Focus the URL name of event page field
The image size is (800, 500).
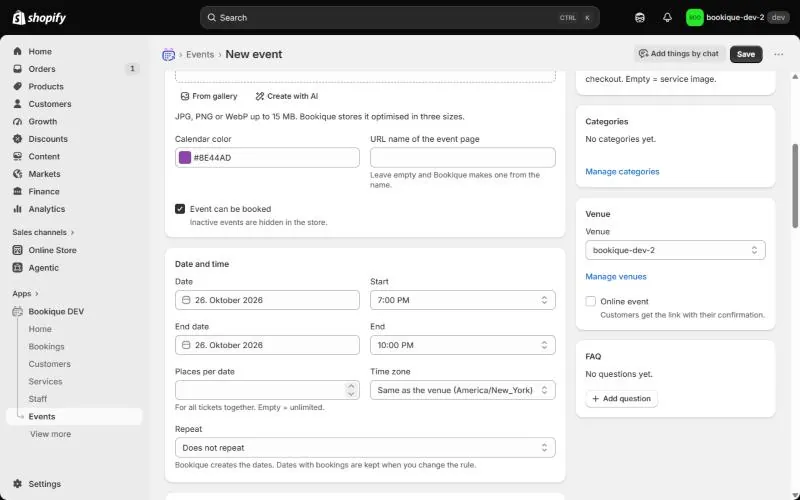[x=462, y=158]
